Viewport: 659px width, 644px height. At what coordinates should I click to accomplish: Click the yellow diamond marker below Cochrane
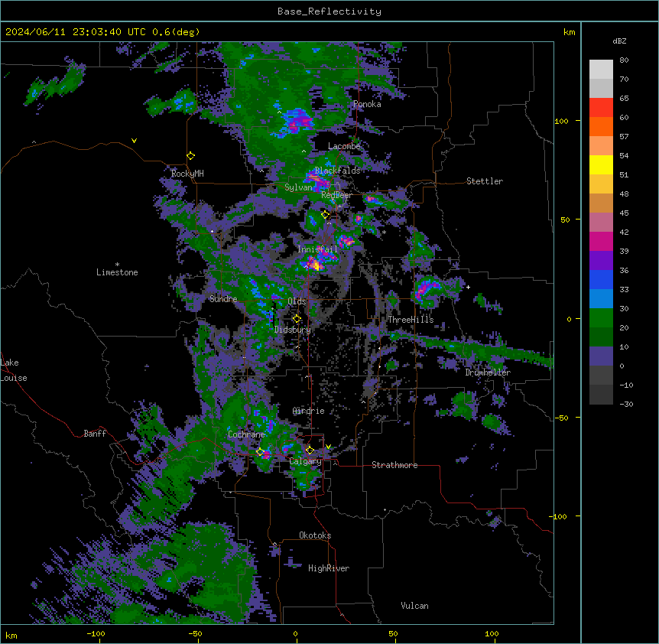pos(260,452)
